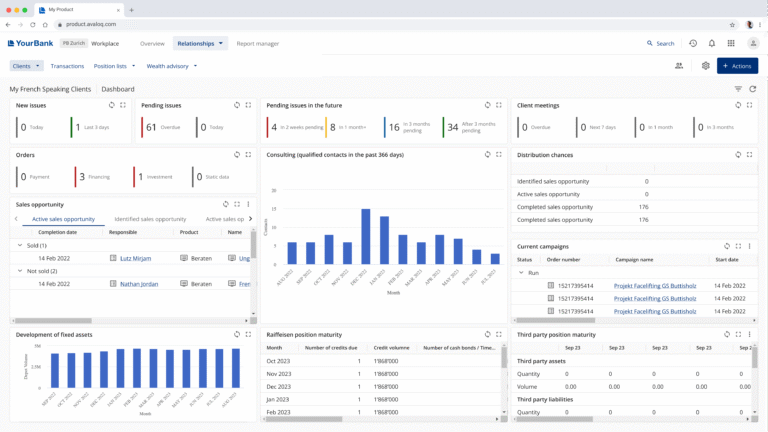Screen dimensions: 768x432
Task: Open the Nathan Jordan link
Action: 137,284
